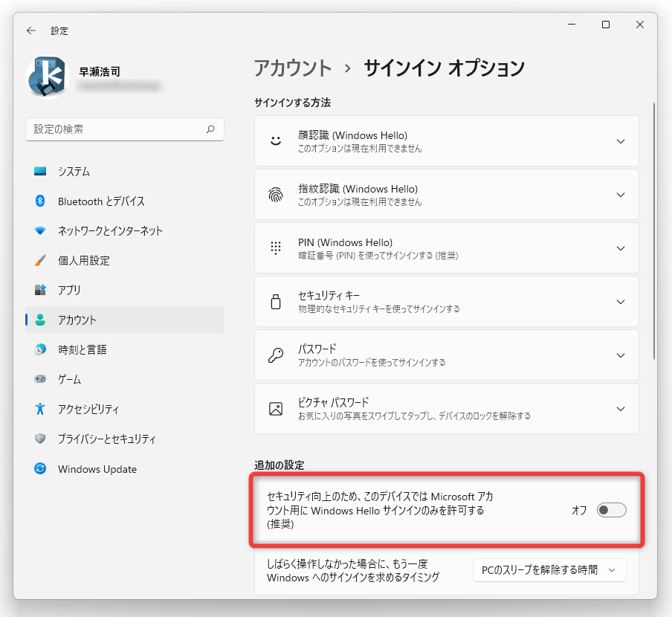Click the Windows Update sync icon
Viewport: 672px width, 617px height.
40,469
